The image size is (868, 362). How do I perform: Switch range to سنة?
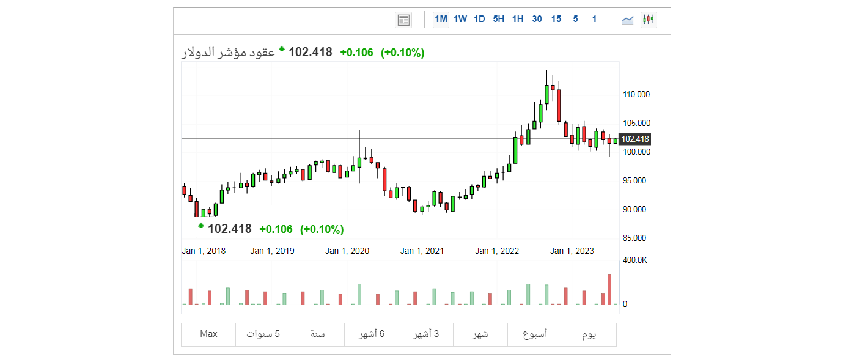click(x=317, y=334)
